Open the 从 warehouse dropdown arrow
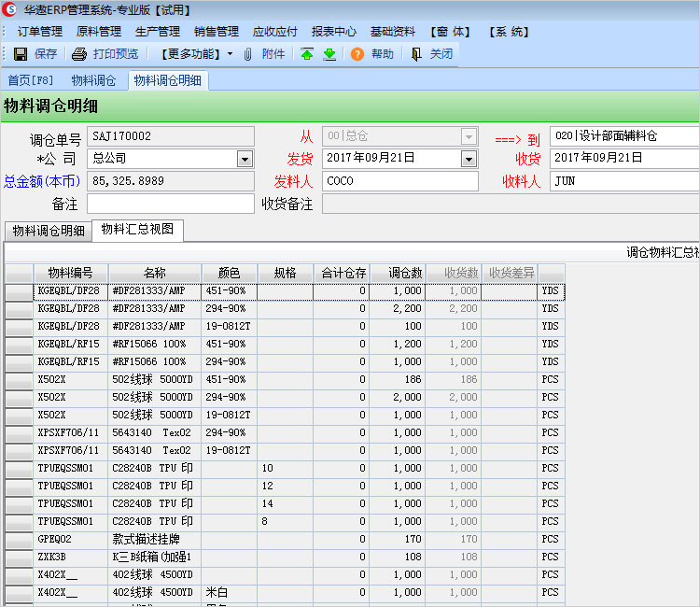Viewport: 700px width, 607px height. 469,136
